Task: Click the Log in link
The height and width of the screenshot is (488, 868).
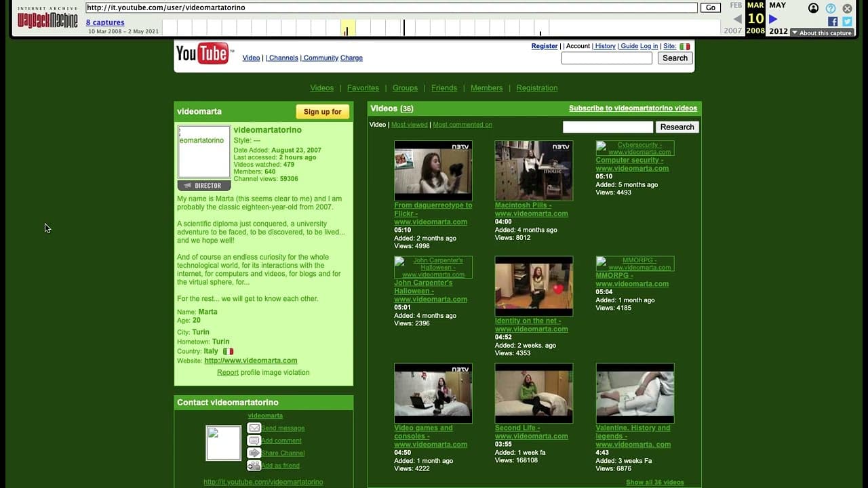Action: (x=649, y=46)
